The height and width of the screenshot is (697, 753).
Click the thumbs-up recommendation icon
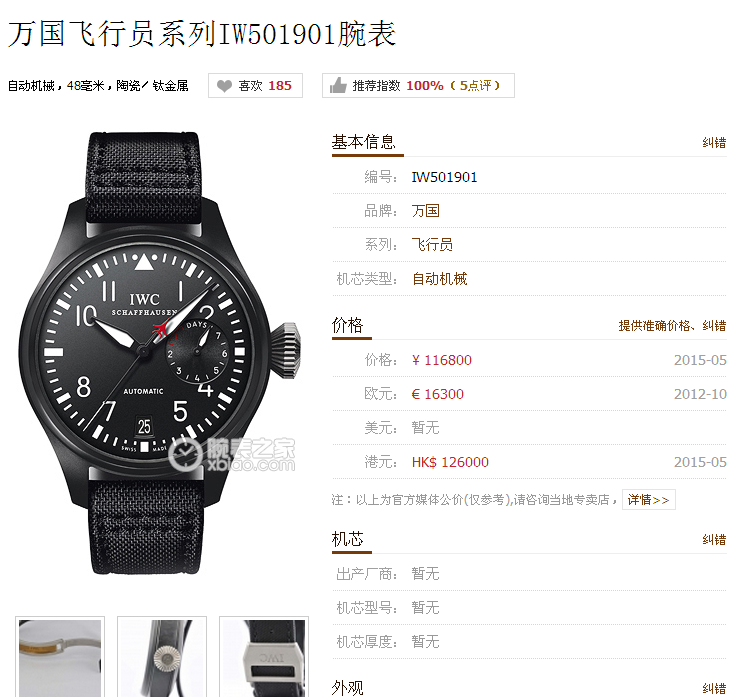(338, 86)
